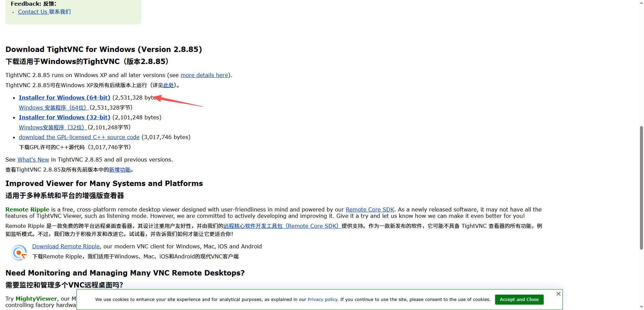The image size is (644, 310).
Task: Click the '(3,017,746 bytes)' text
Action: coord(166,137)
